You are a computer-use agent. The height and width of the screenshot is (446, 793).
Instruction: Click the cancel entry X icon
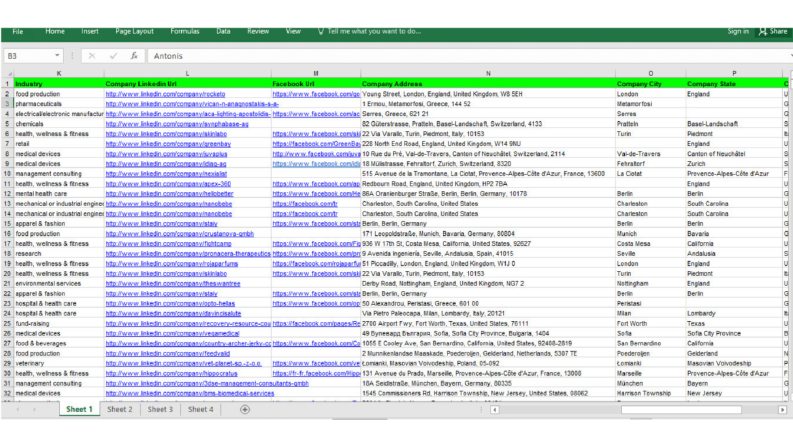tap(92, 56)
